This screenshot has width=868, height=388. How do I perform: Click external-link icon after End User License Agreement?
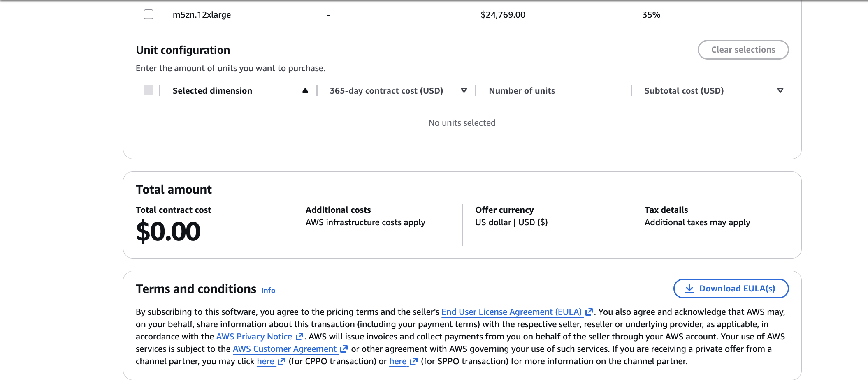589,312
